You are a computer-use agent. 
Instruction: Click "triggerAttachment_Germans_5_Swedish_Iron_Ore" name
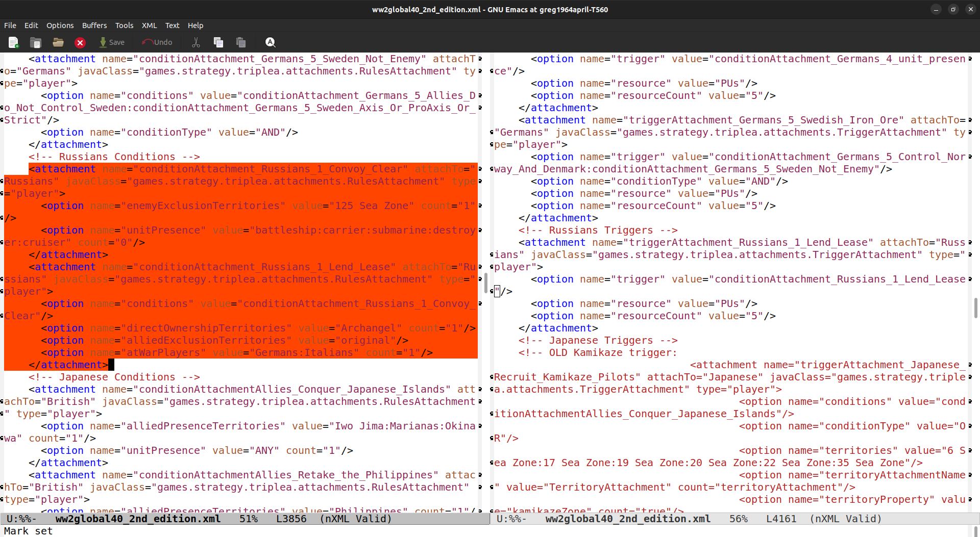(764, 120)
